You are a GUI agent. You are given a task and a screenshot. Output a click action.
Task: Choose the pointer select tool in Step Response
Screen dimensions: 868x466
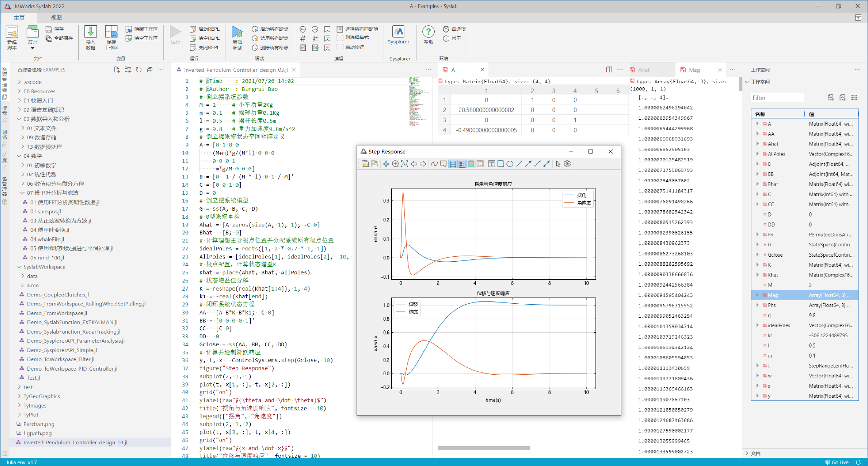tap(558, 164)
